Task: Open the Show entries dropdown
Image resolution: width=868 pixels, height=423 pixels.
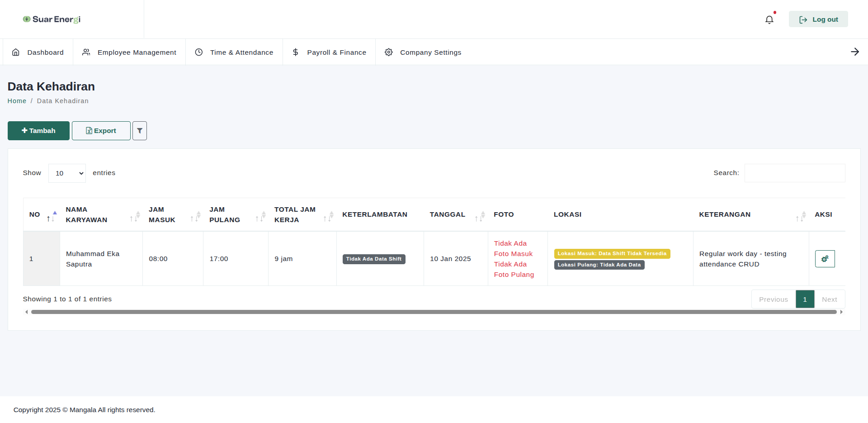Action: click(66, 173)
